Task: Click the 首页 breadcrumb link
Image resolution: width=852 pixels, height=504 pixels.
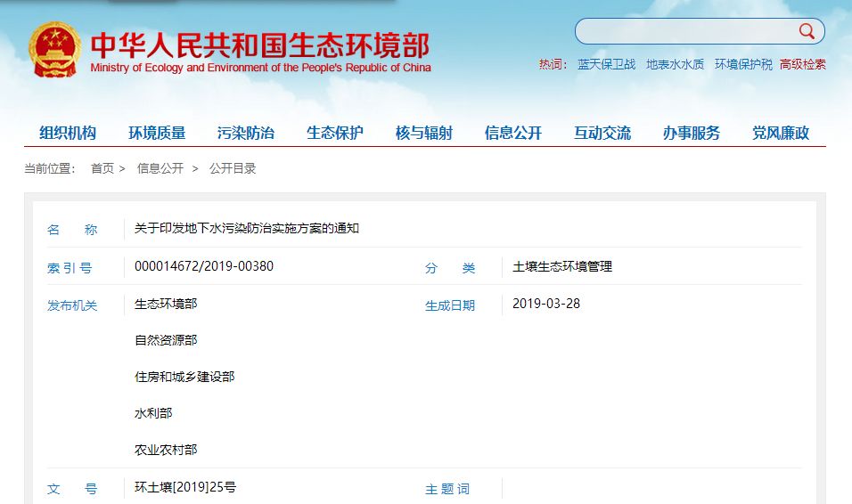Action: 102,168
